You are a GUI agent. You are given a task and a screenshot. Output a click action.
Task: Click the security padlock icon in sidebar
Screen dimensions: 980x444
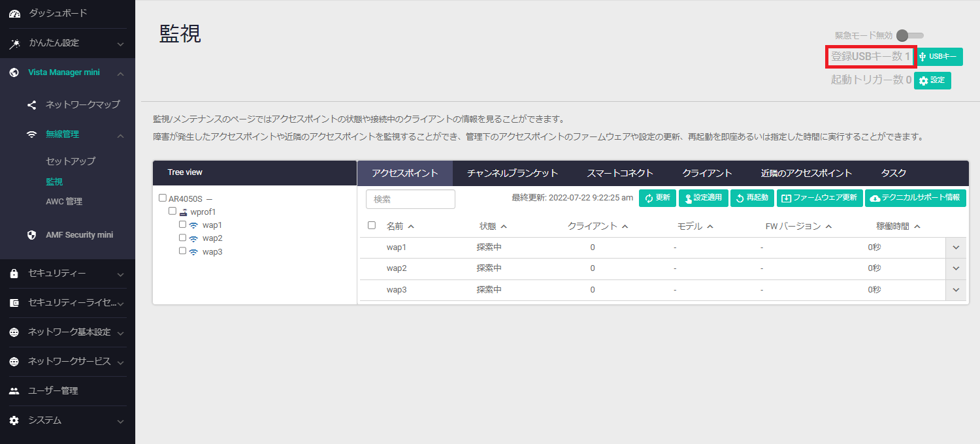point(14,274)
